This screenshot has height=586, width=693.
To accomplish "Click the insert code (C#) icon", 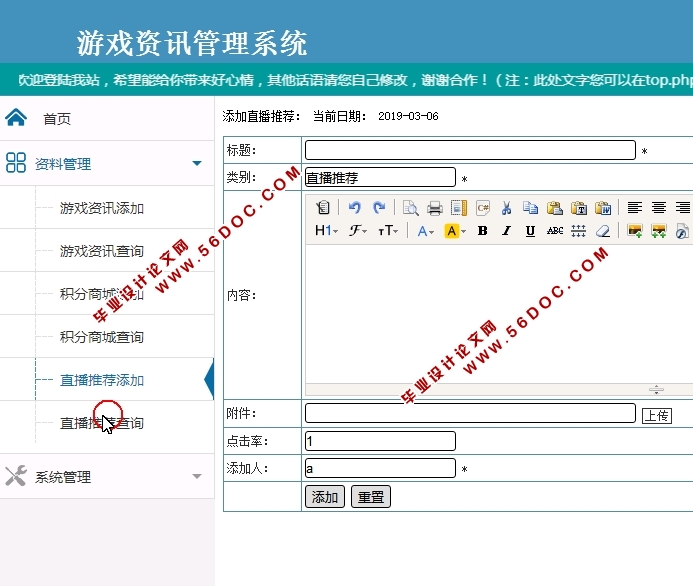I will point(483,208).
